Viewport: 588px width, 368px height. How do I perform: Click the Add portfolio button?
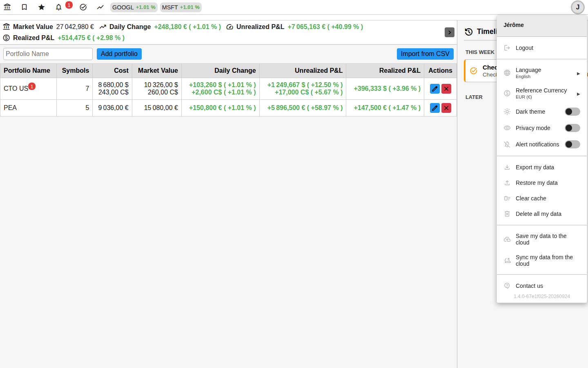[119, 54]
